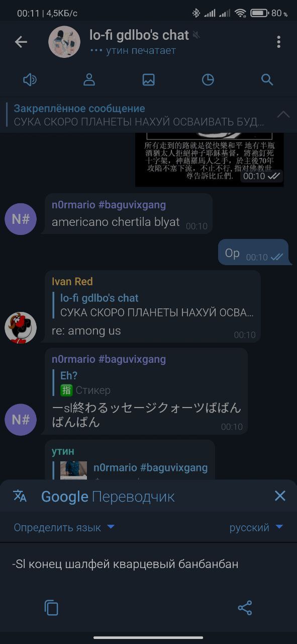Copy translated text with copy icon

tap(51, 608)
